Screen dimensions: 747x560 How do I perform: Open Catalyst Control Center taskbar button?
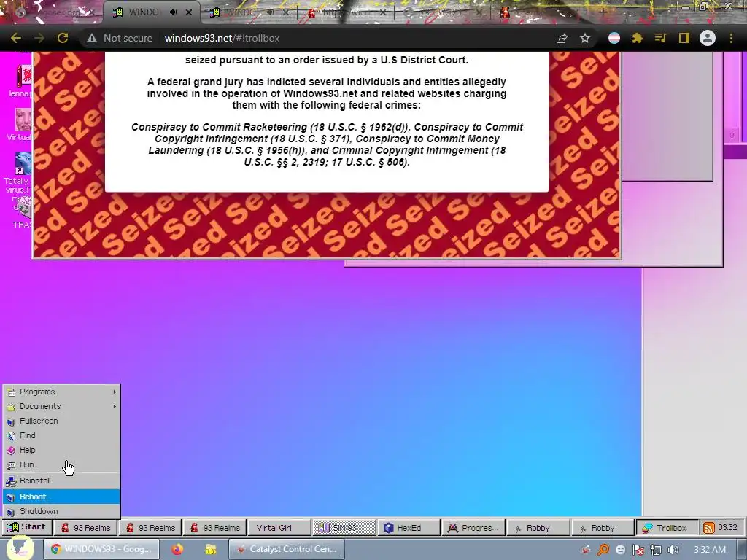click(x=286, y=549)
